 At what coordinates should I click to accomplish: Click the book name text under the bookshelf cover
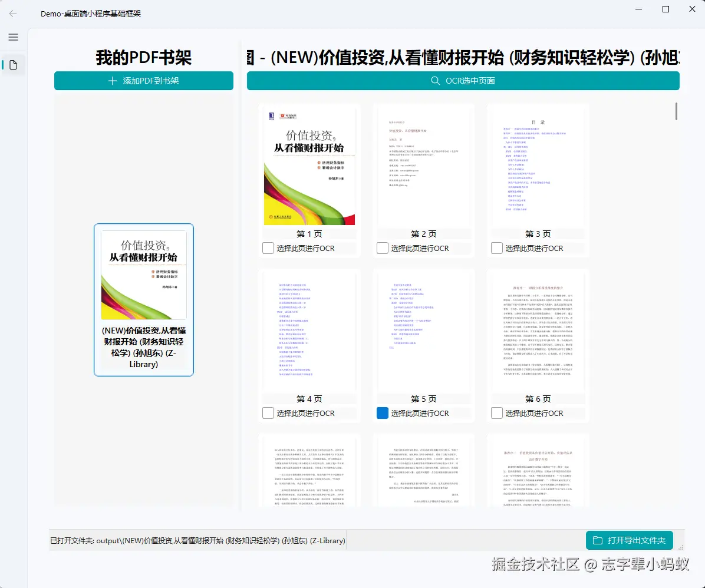click(x=144, y=347)
